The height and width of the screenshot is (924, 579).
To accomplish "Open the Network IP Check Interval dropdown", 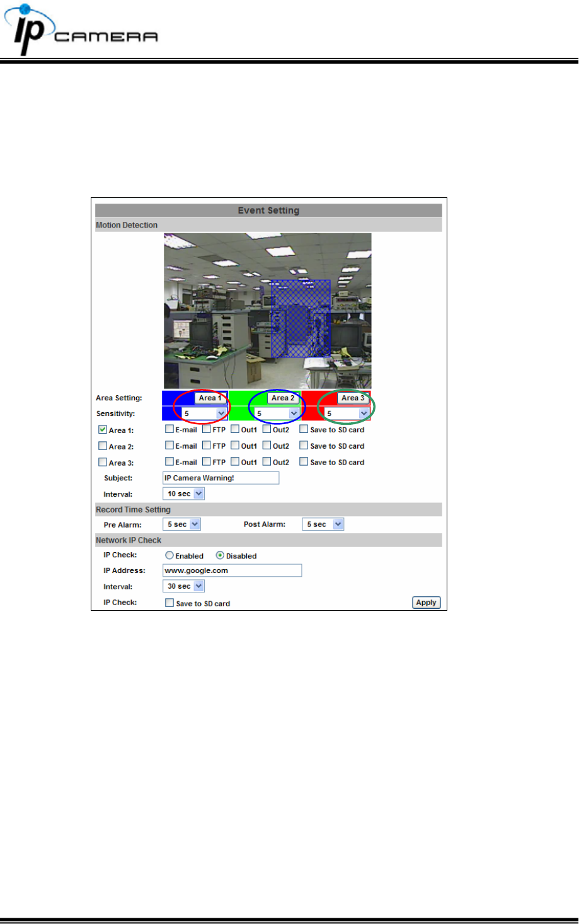I will click(x=184, y=586).
